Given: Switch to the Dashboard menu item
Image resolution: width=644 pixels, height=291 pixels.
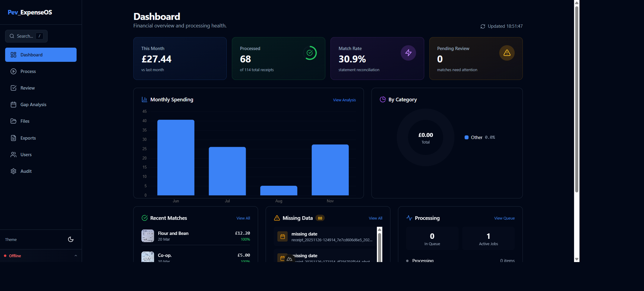Looking at the screenshot, I should tap(31, 55).
